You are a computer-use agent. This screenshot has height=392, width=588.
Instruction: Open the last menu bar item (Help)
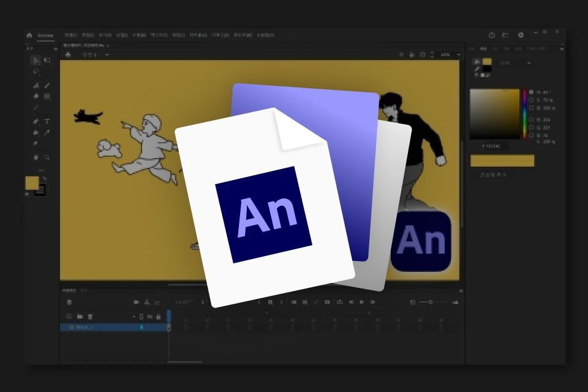click(x=265, y=36)
